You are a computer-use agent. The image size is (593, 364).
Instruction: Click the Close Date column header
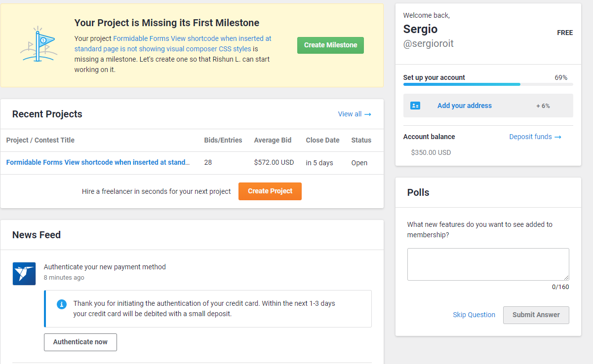pos(322,140)
